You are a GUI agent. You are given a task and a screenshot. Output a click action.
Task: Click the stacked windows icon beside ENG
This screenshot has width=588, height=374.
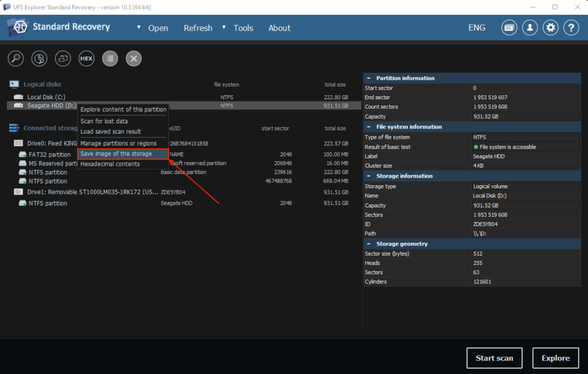tap(509, 28)
